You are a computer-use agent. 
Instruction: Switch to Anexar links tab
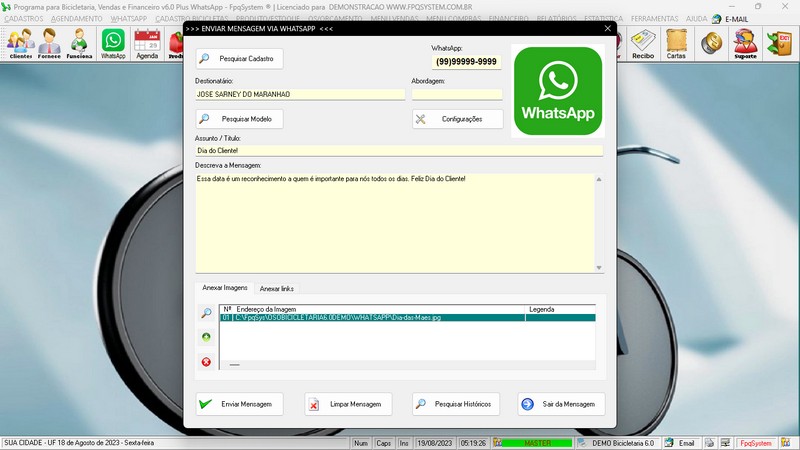pos(277,289)
